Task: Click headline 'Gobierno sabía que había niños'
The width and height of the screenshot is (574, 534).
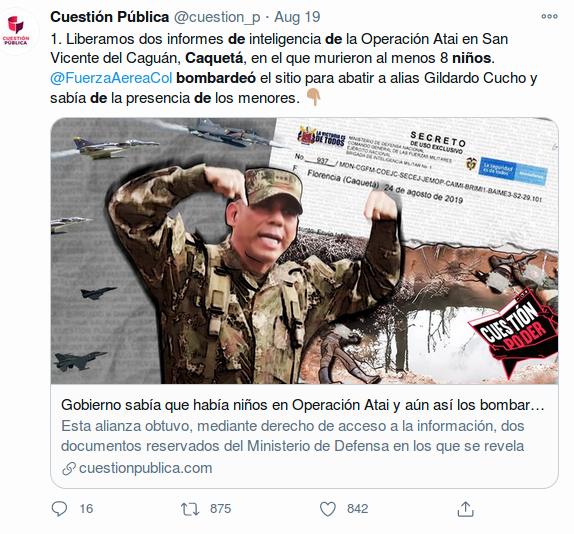Action: click(303, 405)
